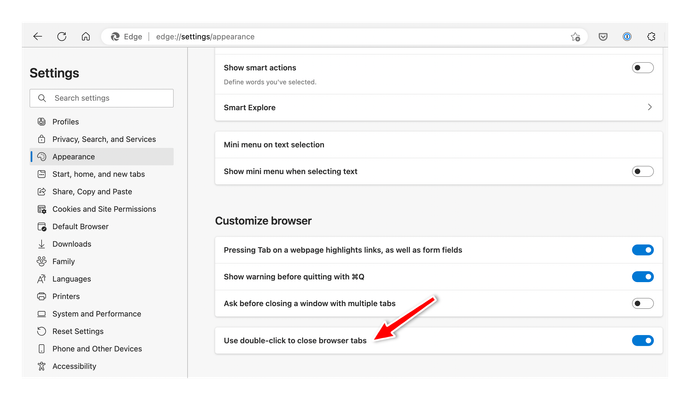Image resolution: width=690 pixels, height=400 pixels.
Task: Click the Phone and Other Devices icon
Action: coord(41,349)
